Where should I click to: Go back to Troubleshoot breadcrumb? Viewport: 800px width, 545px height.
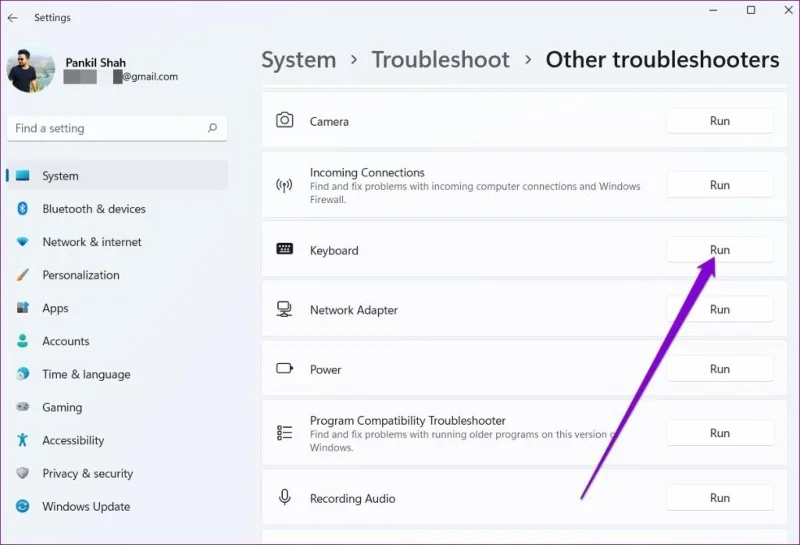[x=440, y=60]
